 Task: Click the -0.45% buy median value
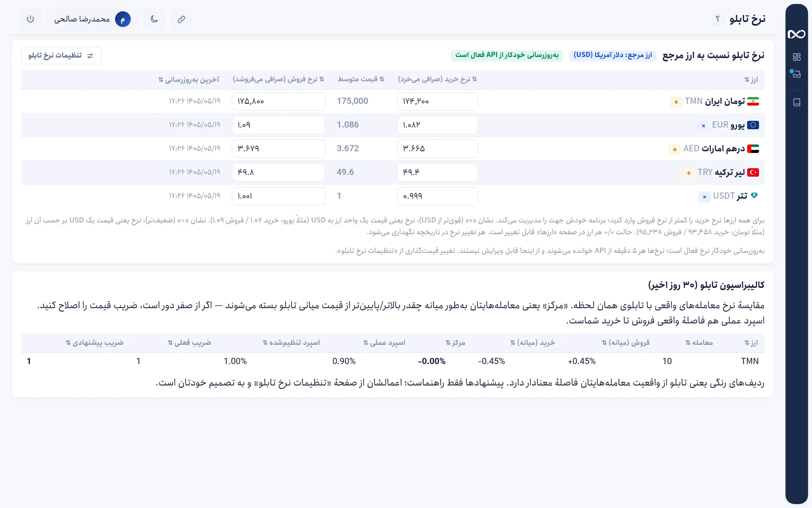pyautogui.click(x=491, y=362)
